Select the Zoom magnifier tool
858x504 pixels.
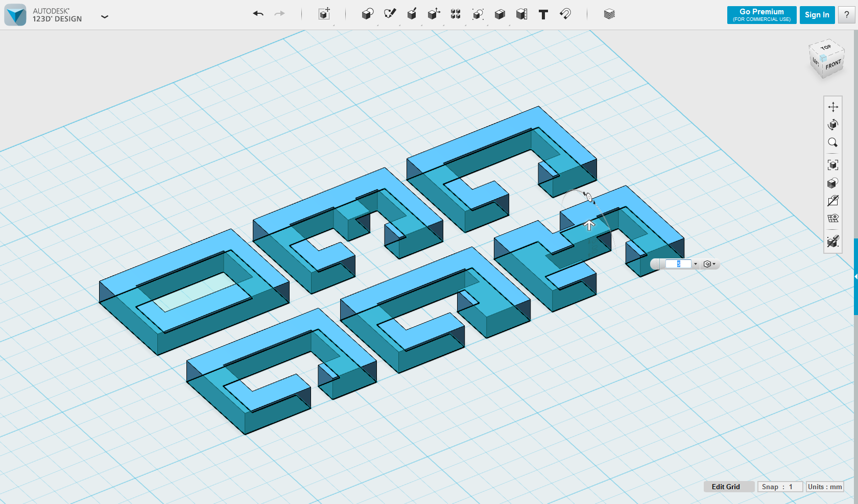pyautogui.click(x=833, y=142)
